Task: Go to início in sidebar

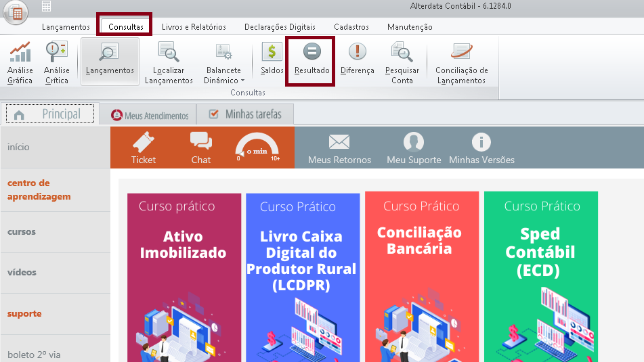Action: coord(56,147)
